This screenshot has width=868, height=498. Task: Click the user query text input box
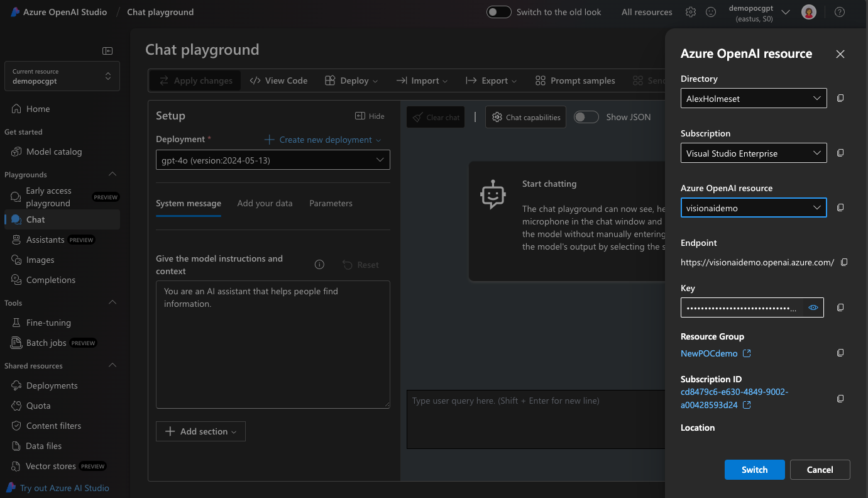pos(535,419)
